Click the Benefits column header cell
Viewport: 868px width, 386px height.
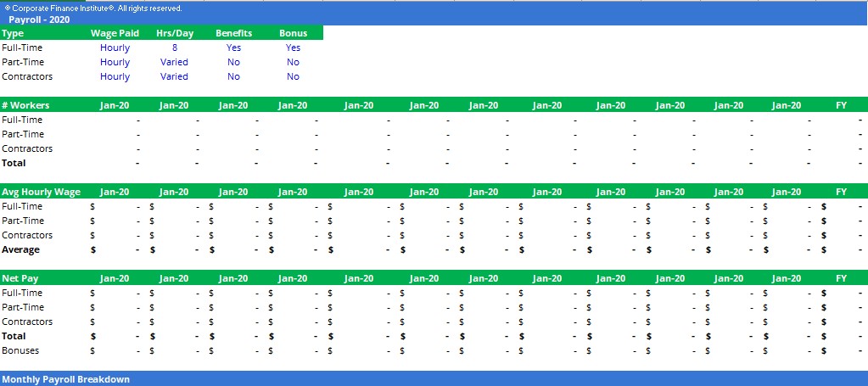[233, 33]
